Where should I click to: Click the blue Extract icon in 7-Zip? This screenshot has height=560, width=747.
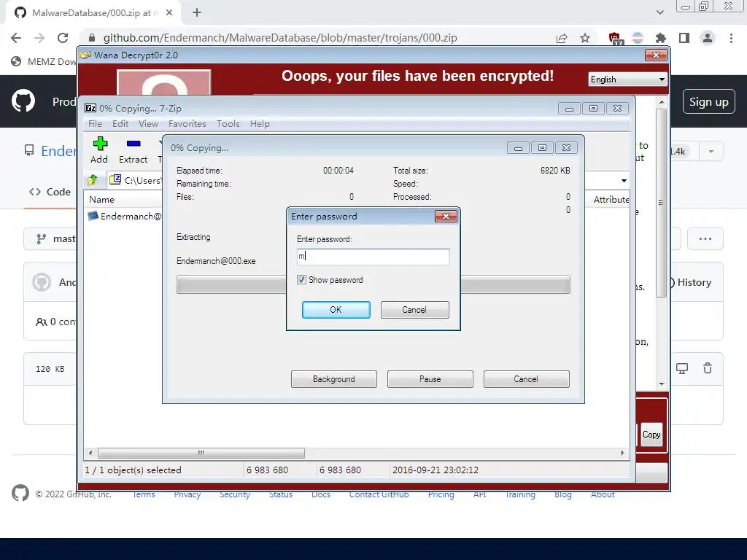[133, 144]
